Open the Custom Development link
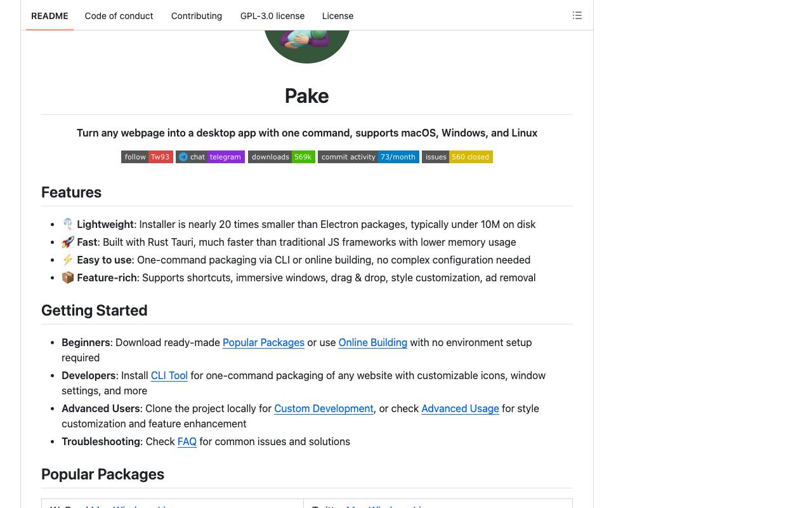Viewport: 812px width, 508px height. coord(324,408)
